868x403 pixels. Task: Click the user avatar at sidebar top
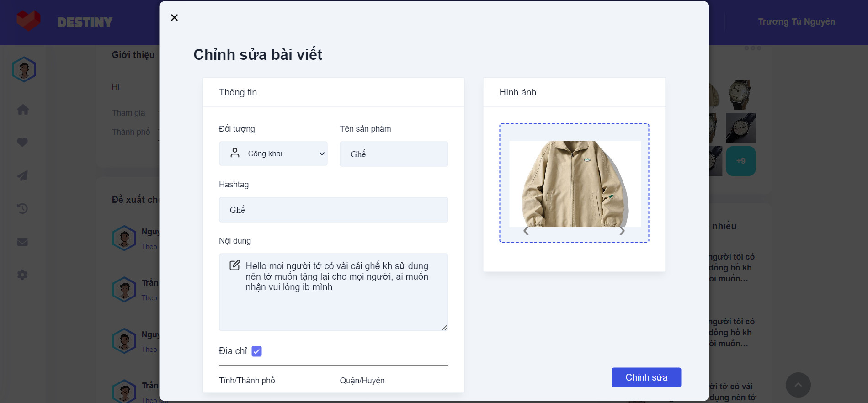coord(24,69)
